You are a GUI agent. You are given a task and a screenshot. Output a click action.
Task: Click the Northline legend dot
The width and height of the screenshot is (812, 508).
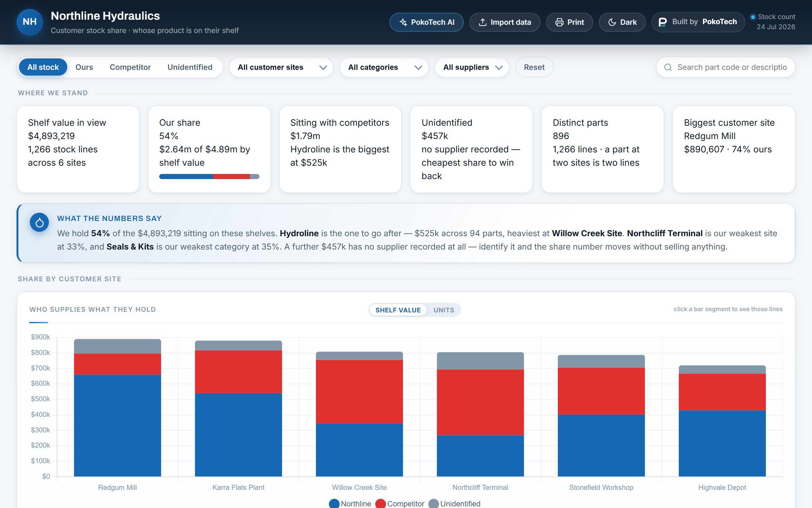[334, 503]
